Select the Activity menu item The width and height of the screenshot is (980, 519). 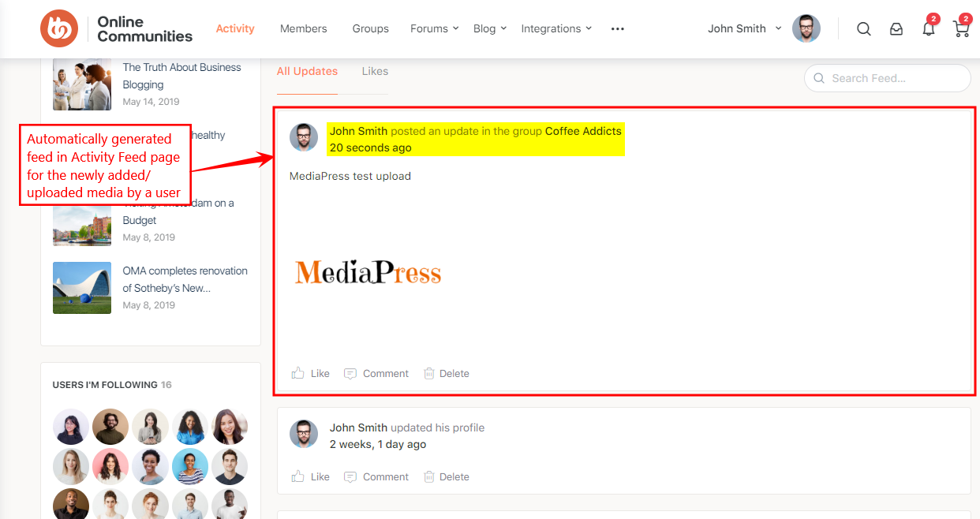click(x=235, y=28)
